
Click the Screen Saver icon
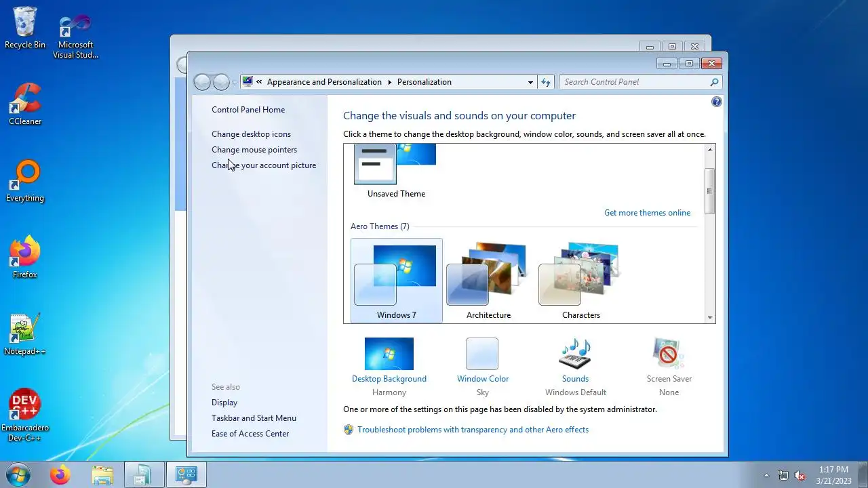669,354
